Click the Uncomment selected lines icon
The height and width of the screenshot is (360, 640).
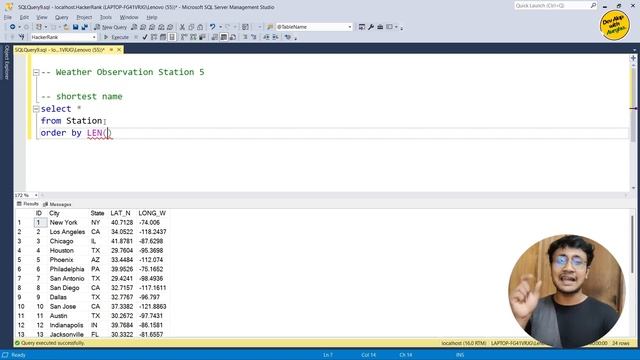pyautogui.click(x=253, y=37)
